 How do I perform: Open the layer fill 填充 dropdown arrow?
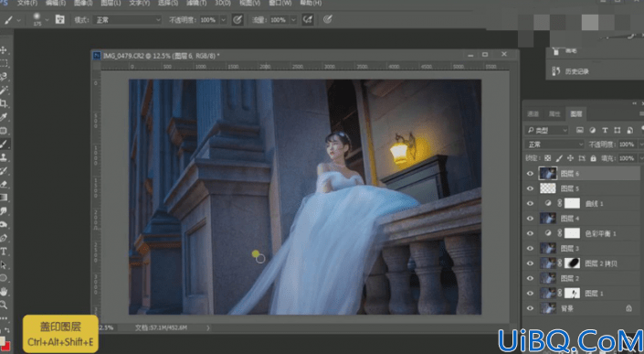(640, 158)
